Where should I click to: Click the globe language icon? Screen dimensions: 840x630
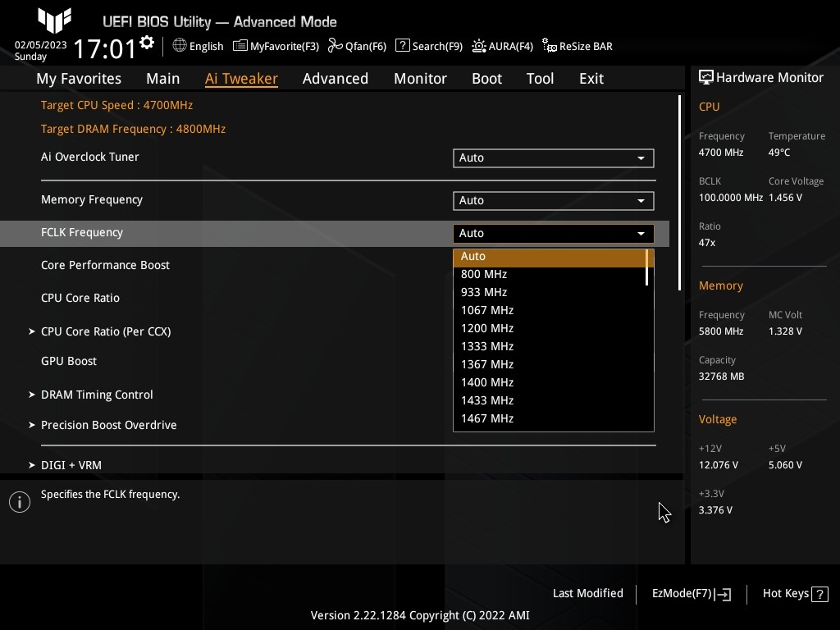(x=180, y=46)
